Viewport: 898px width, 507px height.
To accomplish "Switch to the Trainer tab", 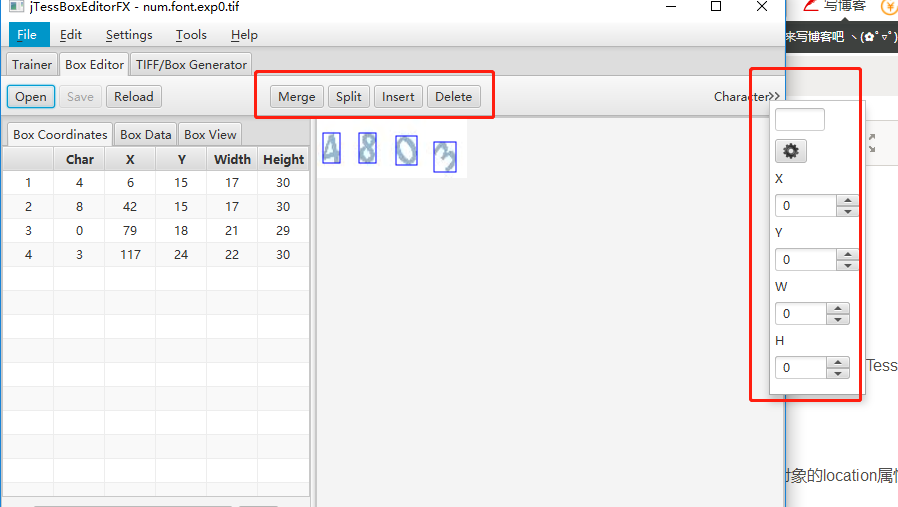I will [31, 65].
